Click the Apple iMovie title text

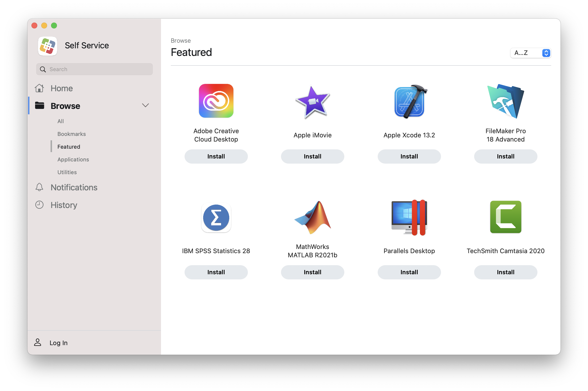312,135
